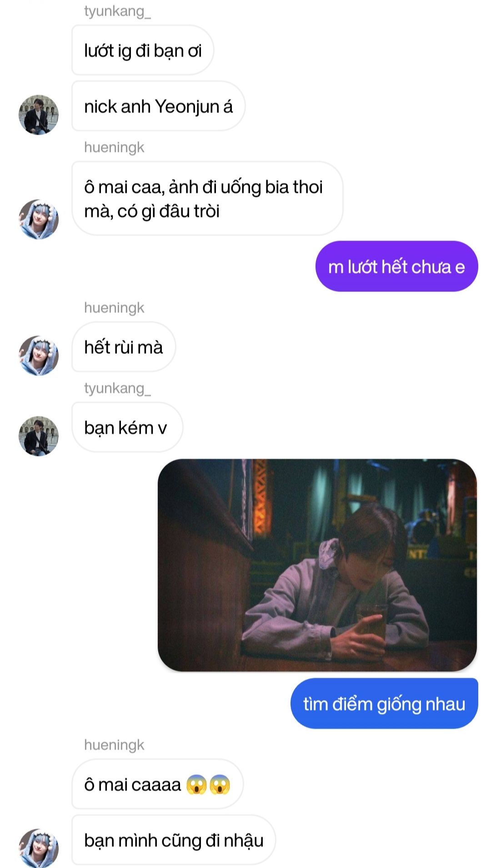This screenshot has width=491, height=868.
Task: Open the sent bar photo thumbnail
Action: (x=317, y=565)
